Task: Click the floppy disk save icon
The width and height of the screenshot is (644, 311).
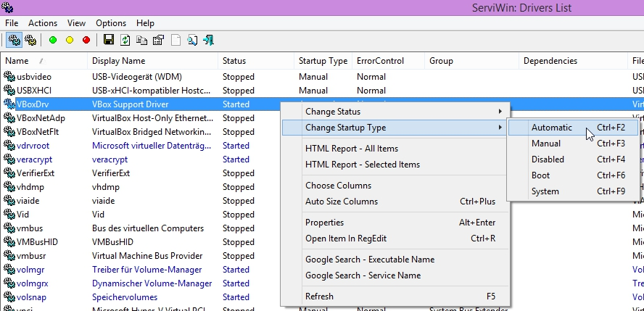Action: [109, 40]
